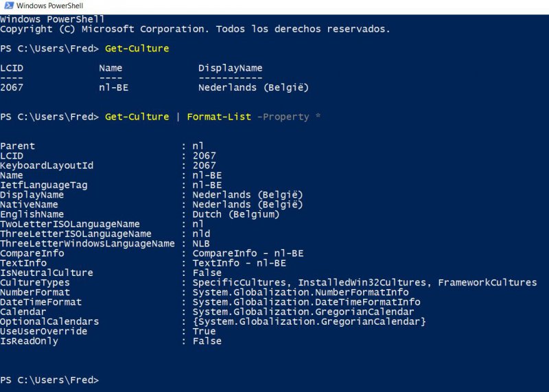Click the IsReadOnly property label

(x=29, y=341)
